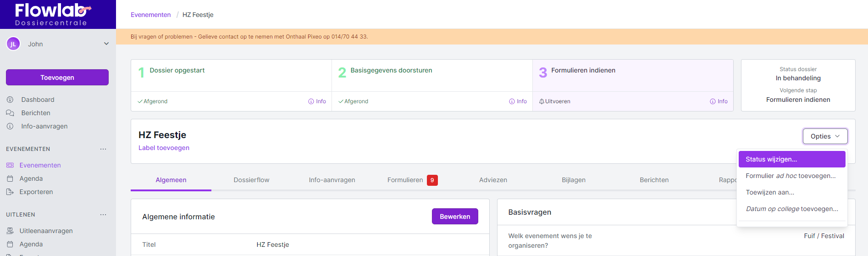This screenshot has height=256, width=868.
Task: Click the Dashboard icon in sidebar
Action: coord(10,100)
